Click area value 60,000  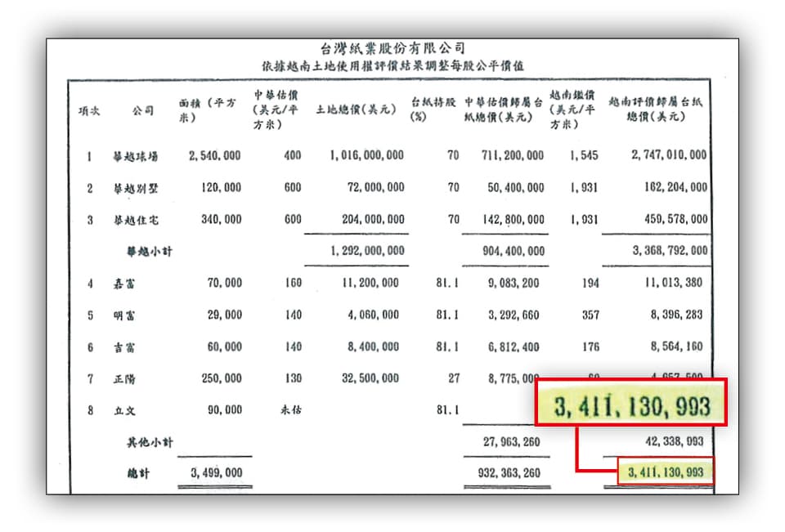point(224,346)
